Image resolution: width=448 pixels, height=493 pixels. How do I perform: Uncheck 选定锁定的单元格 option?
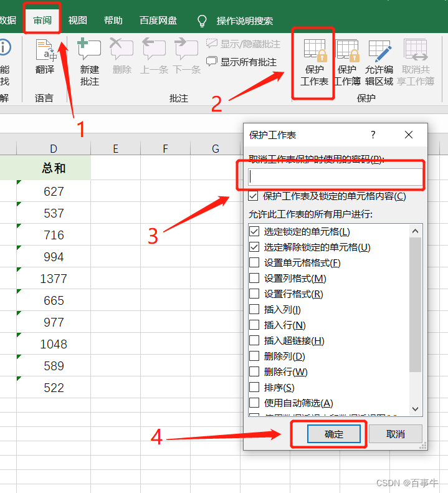(254, 231)
